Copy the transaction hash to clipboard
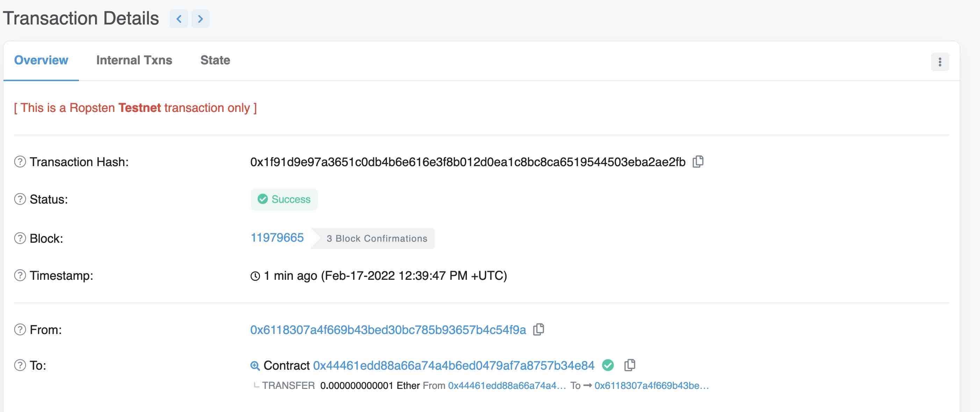 point(698,162)
